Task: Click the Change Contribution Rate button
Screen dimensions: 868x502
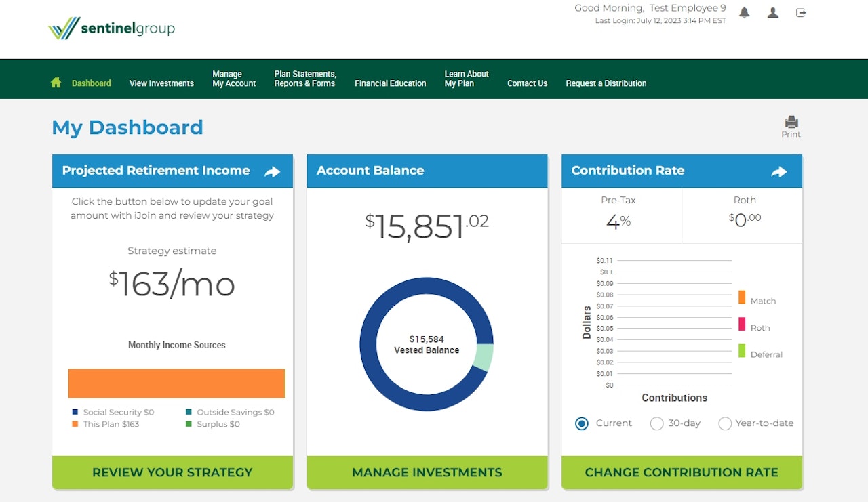Action: 682,472
